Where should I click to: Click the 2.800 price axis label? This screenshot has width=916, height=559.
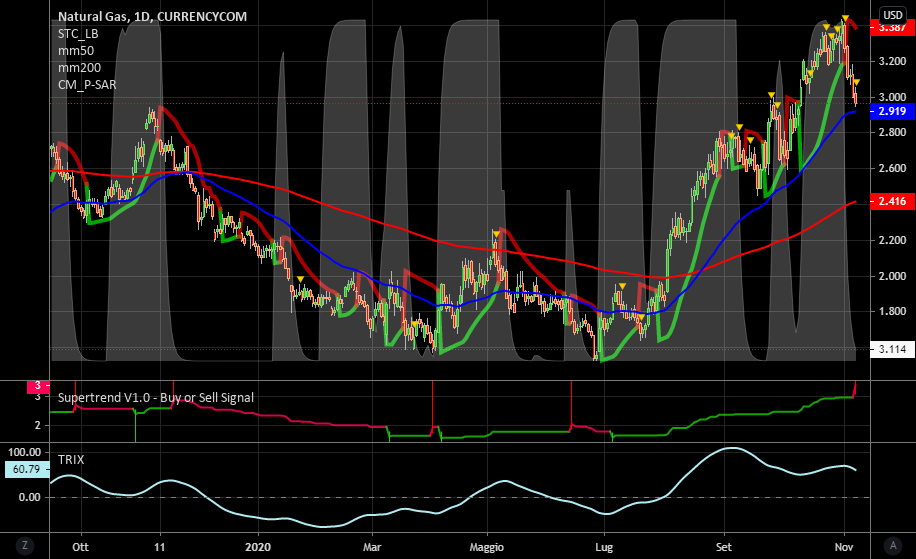tap(892, 132)
